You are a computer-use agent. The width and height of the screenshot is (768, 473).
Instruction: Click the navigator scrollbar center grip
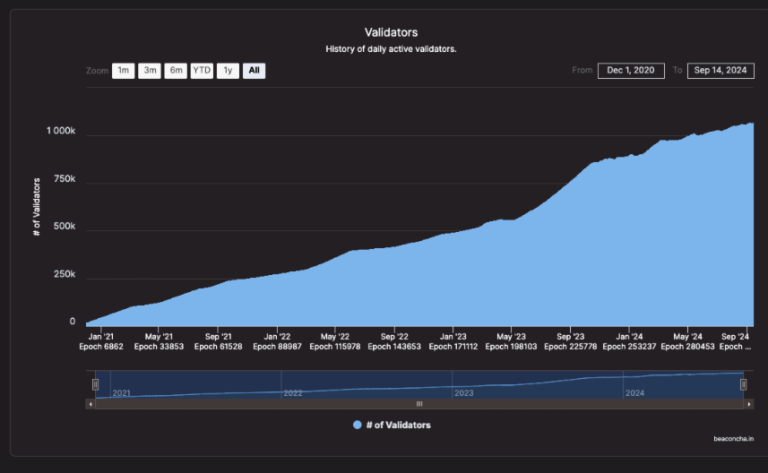(420, 404)
